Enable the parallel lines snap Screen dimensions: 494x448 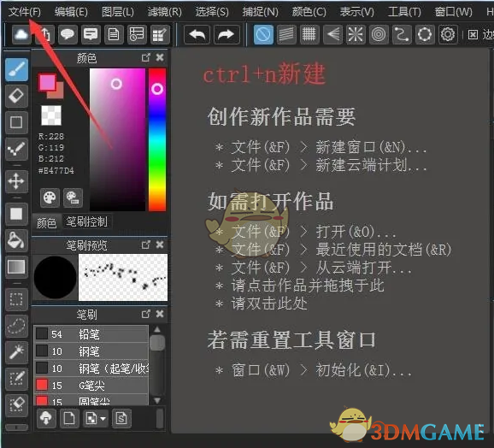coord(286,34)
